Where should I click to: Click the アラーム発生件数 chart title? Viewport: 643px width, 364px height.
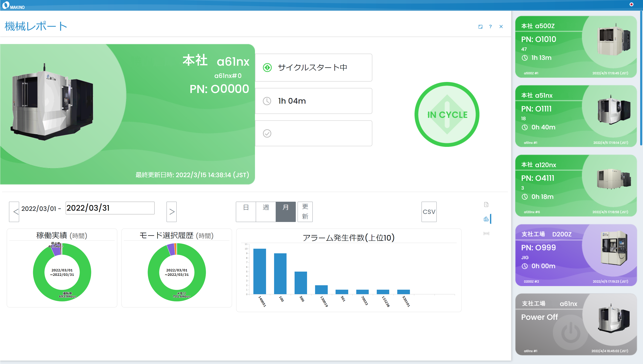pyautogui.click(x=348, y=238)
